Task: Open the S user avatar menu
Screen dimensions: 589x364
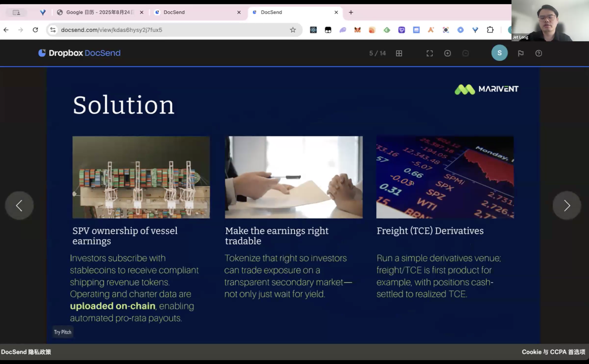Action: click(x=499, y=53)
